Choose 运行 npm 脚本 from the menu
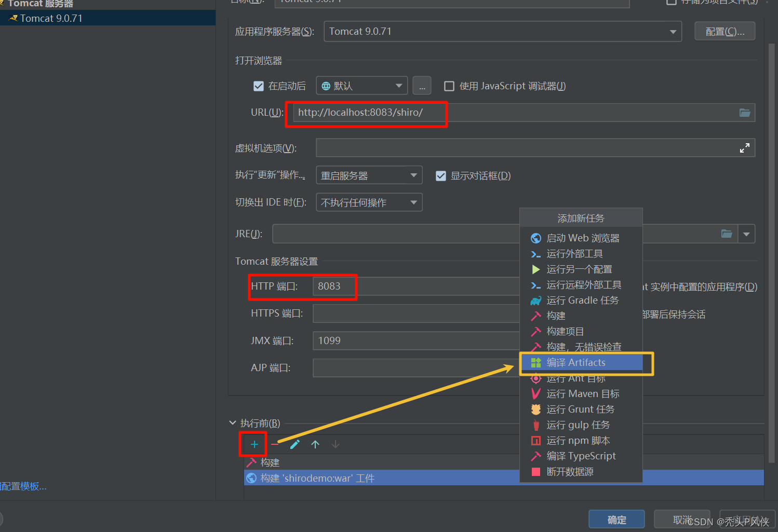The height and width of the screenshot is (532, 778). (x=581, y=441)
